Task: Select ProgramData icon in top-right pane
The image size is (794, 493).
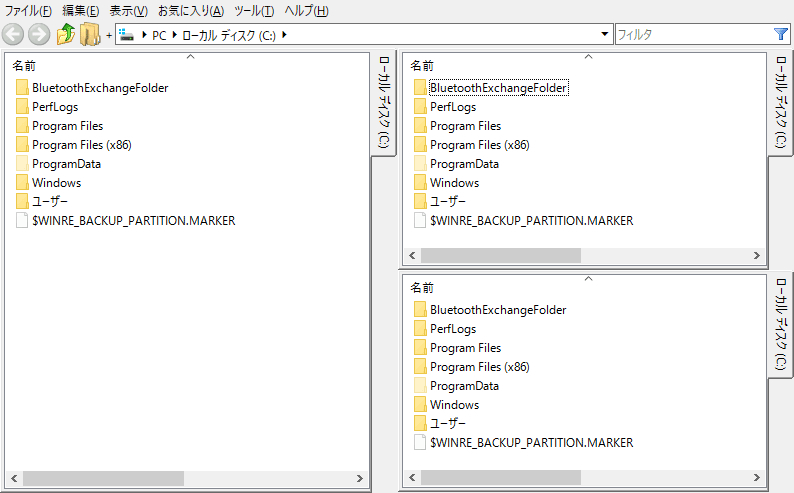Action: (x=420, y=163)
